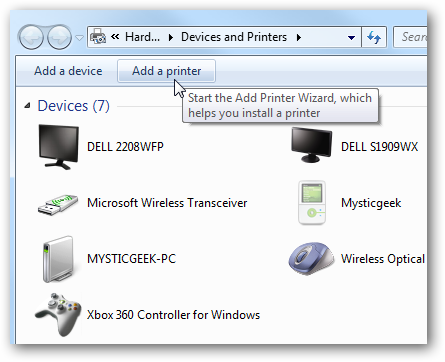Click the double-chevron before Hard...

coord(115,37)
